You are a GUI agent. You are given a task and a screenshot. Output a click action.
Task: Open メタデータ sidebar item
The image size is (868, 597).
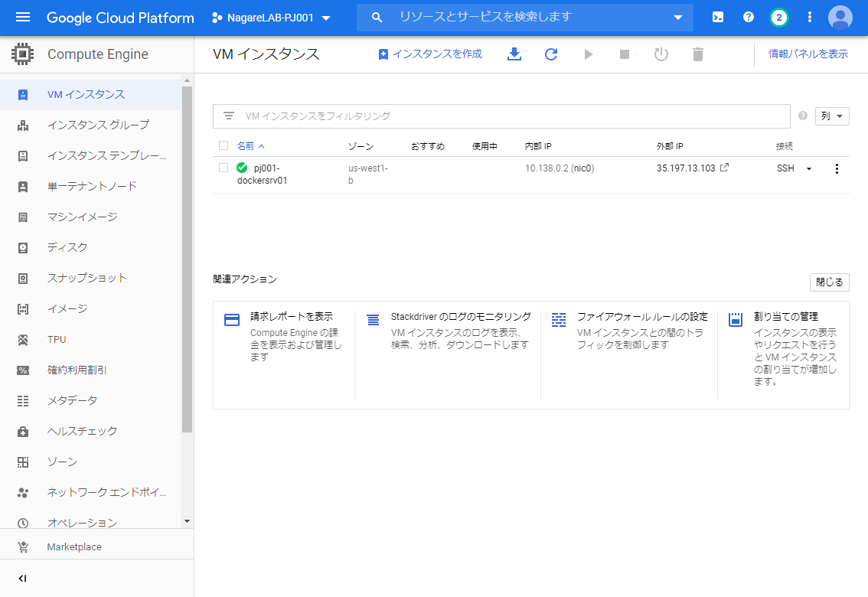coord(90,400)
